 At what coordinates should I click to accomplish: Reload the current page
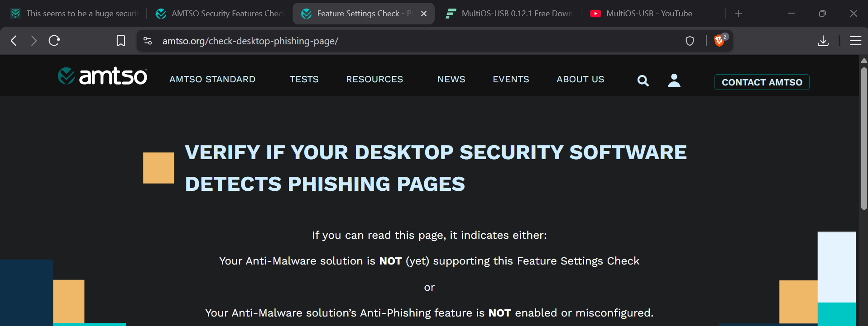point(54,41)
